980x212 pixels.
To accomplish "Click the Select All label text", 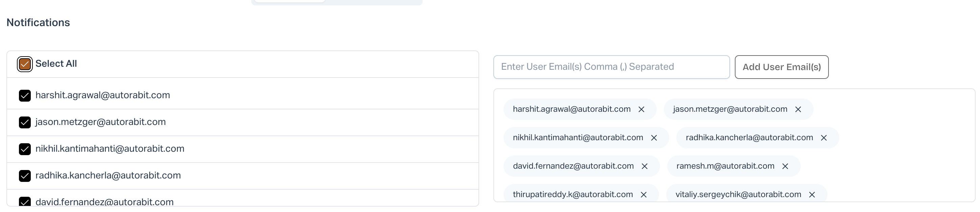I will click(56, 64).
